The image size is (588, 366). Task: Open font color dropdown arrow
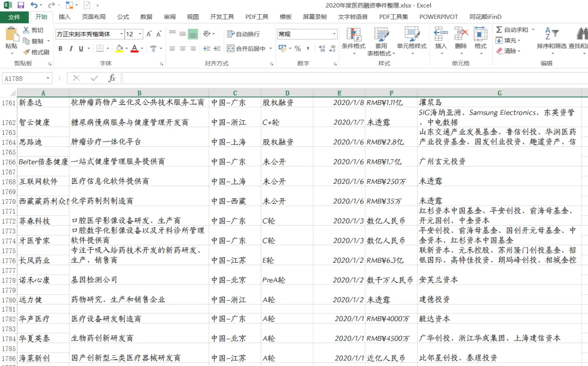click(x=142, y=48)
